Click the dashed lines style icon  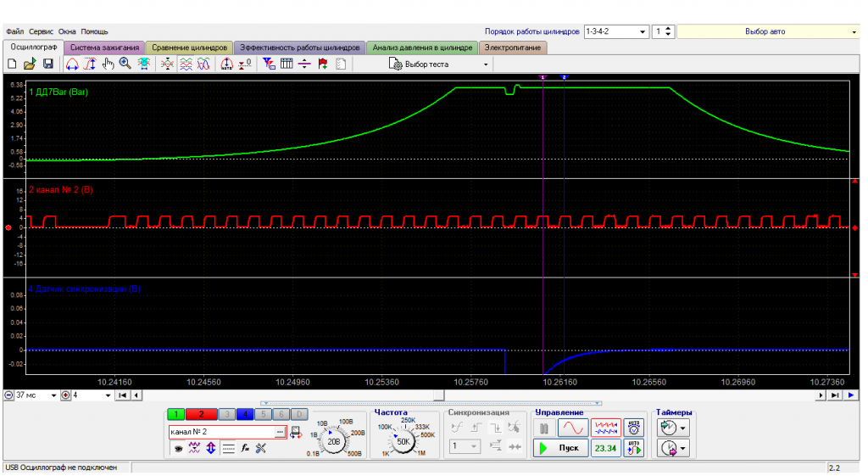click(x=228, y=448)
